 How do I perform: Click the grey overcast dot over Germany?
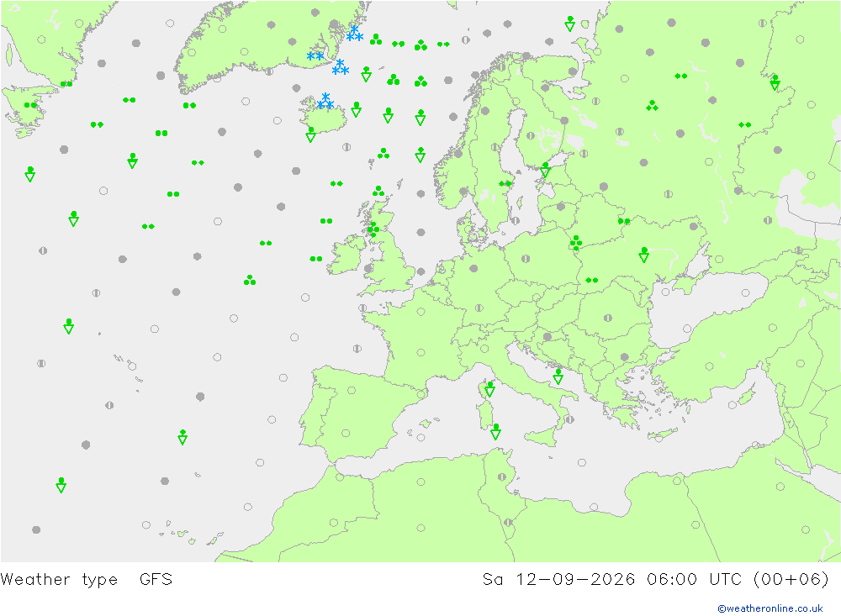(473, 269)
